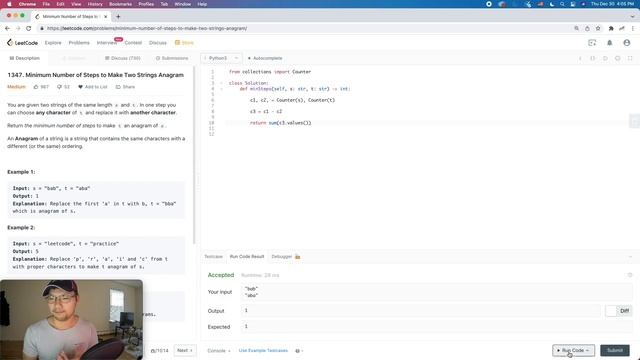640x360 pixels.
Task: Open the Contest navigation link
Action: (133, 43)
